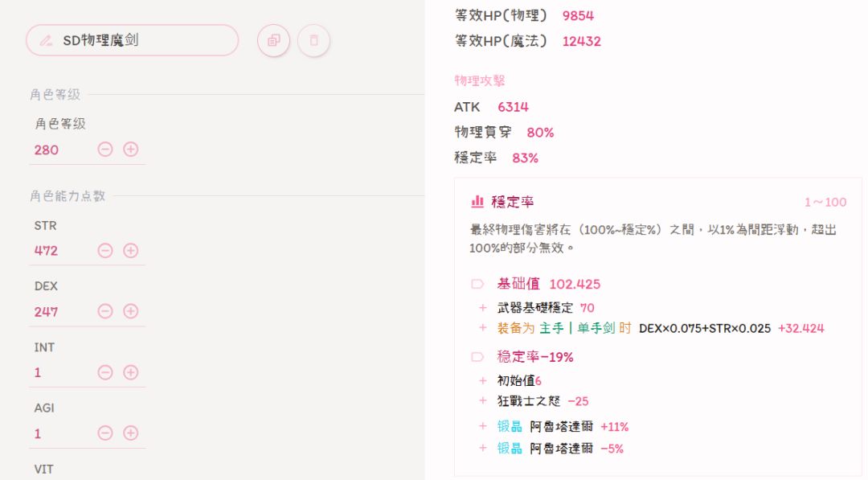868x480 pixels.
Task: Click the bar chart icon beside 穩定率 heading
Action: point(477,202)
